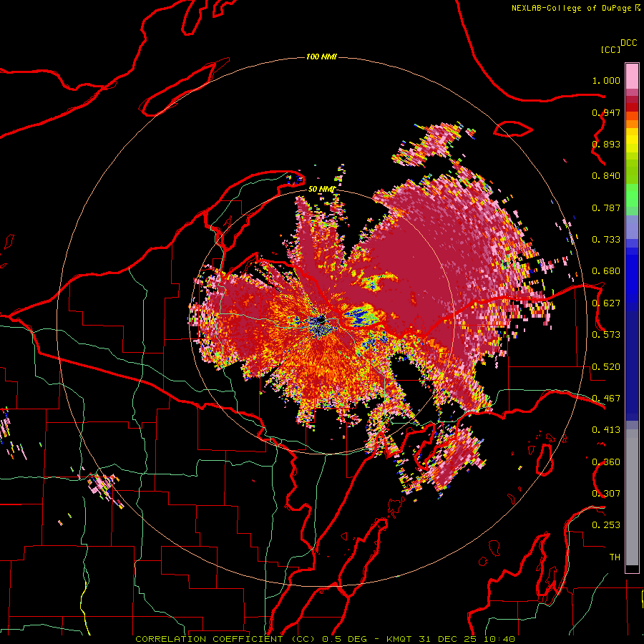This screenshot has width=644, height=644.
Task: Click the 1.000 legend value
Action: [x=606, y=80]
